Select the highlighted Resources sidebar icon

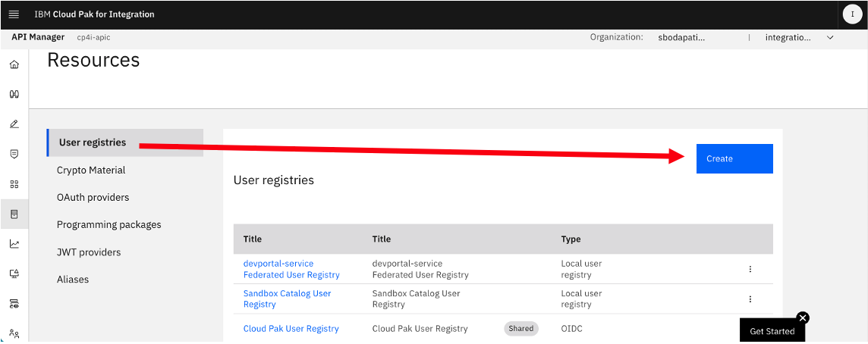click(14, 214)
